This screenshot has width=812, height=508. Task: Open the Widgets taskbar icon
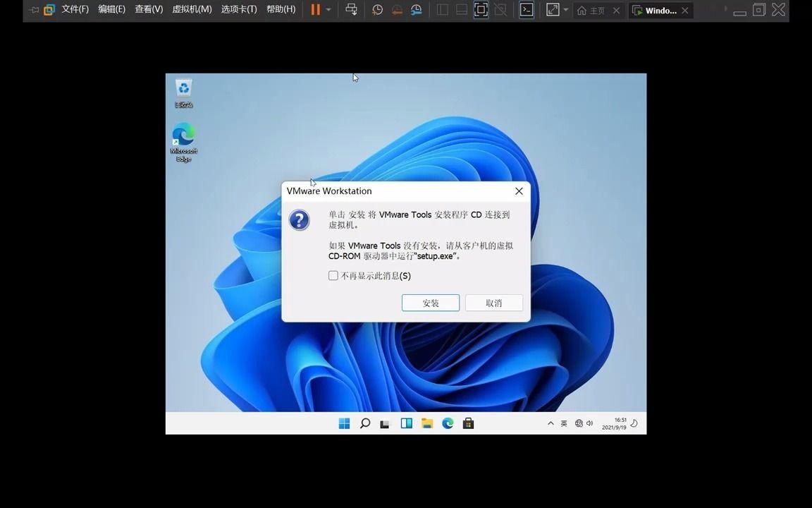pyautogui.click(x=407, y=423)
